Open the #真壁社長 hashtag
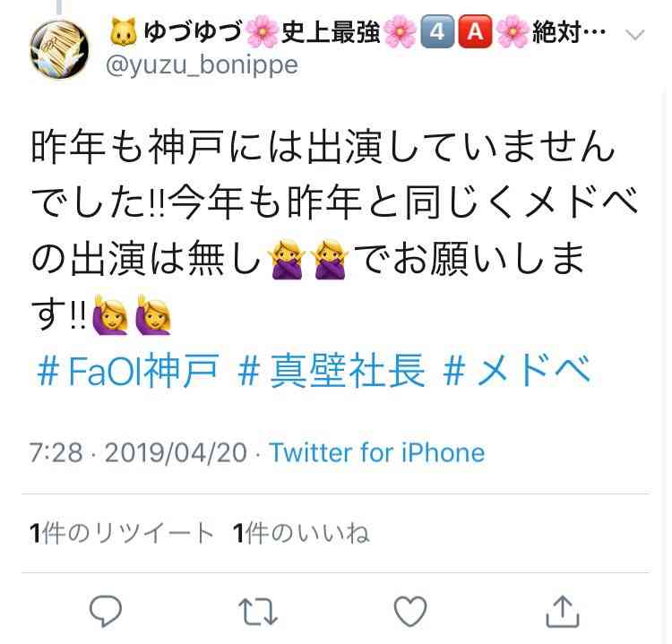This screenshot has width=672, height=644. coord(332,370)
